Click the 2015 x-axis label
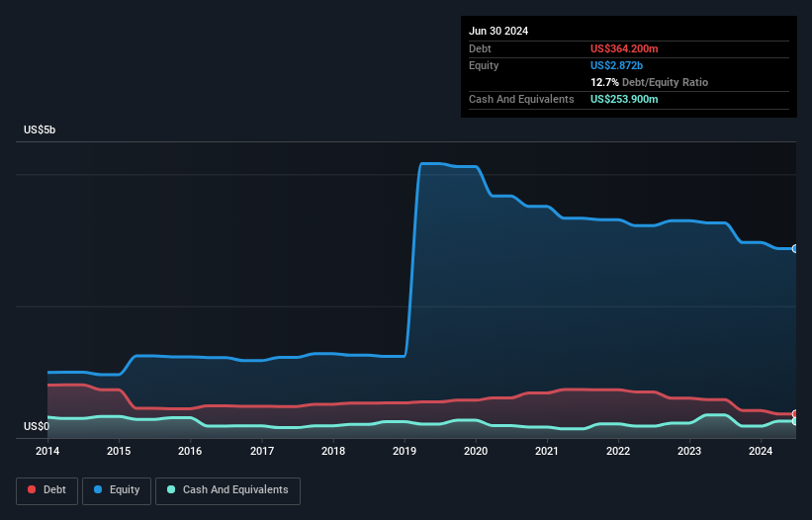This screenshot has width=812, height=520. pyautogui.click(x=119, y=451)
